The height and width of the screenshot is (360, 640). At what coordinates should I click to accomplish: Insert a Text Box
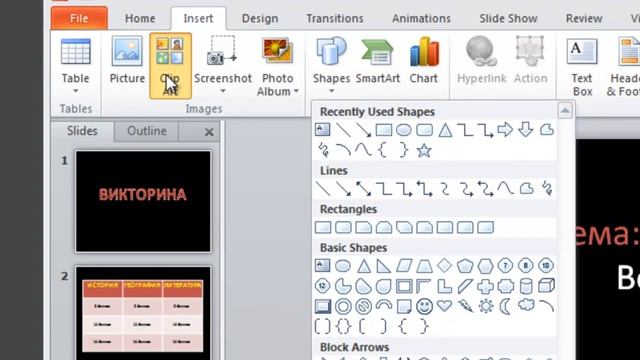(x=582, y=67)
